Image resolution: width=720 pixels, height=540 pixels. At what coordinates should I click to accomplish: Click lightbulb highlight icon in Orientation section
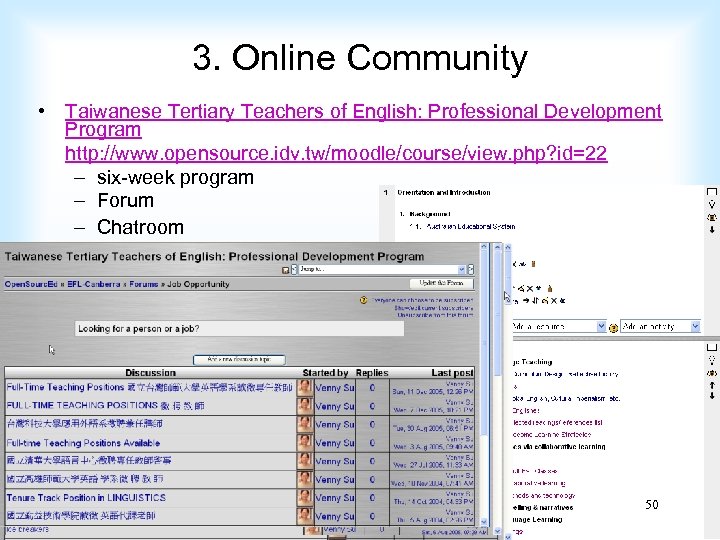click(712, 204)
